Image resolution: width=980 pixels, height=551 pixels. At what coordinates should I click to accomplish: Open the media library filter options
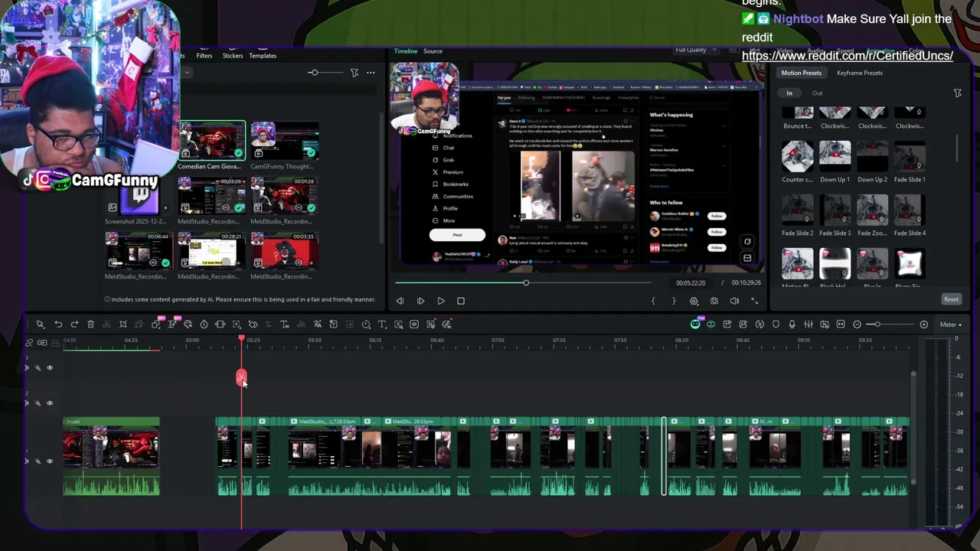click(x=354, y=73)
